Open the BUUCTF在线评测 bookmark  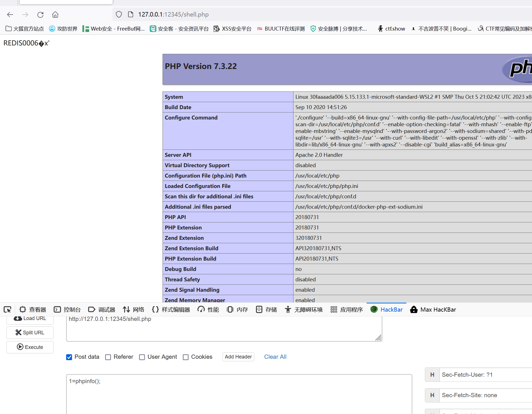281,29
